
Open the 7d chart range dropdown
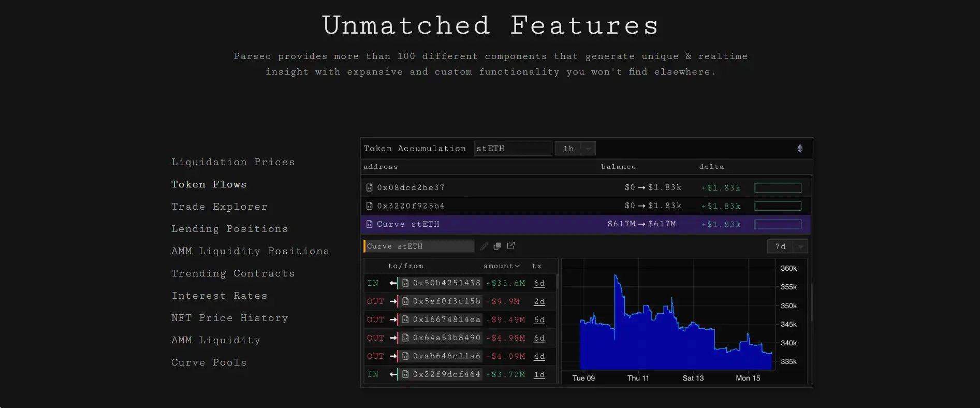click(x=800, y=247)
